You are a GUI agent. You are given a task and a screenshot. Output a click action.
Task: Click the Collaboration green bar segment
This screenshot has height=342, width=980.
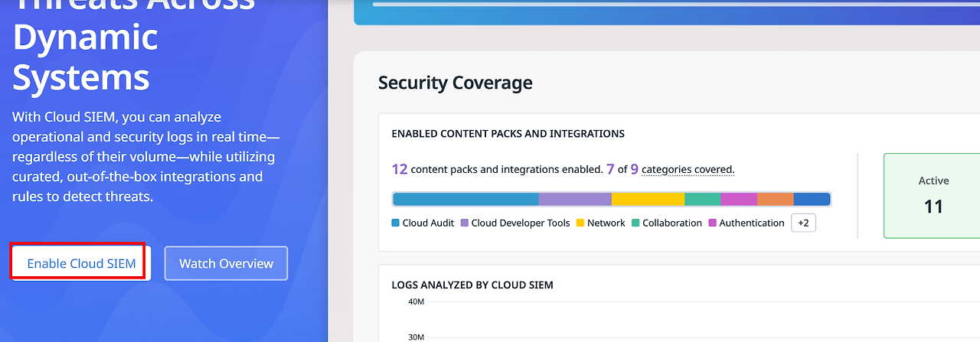click(x=703, y=199)
